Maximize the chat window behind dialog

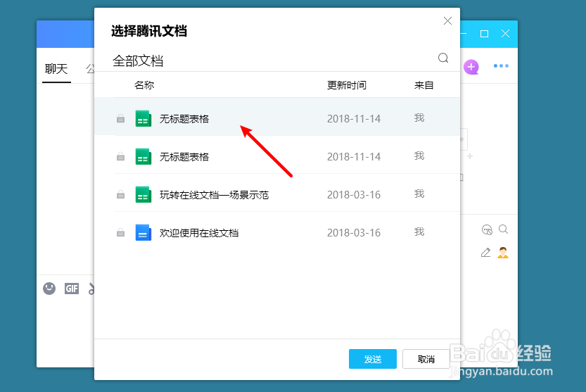tap(484, 34)
